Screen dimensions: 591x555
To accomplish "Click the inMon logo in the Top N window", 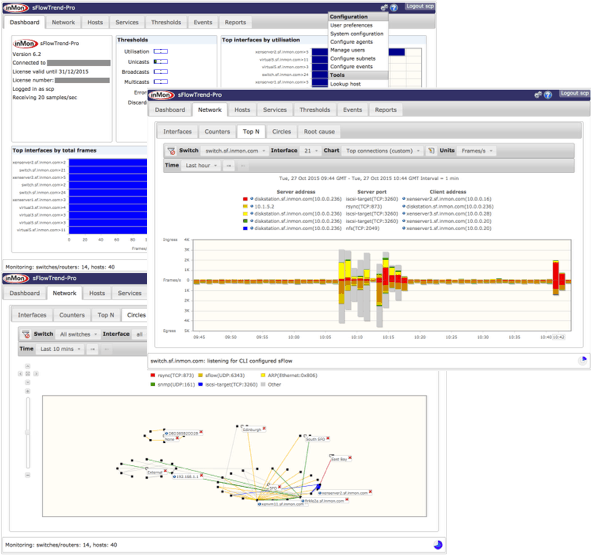I will [x=161, y=95].
